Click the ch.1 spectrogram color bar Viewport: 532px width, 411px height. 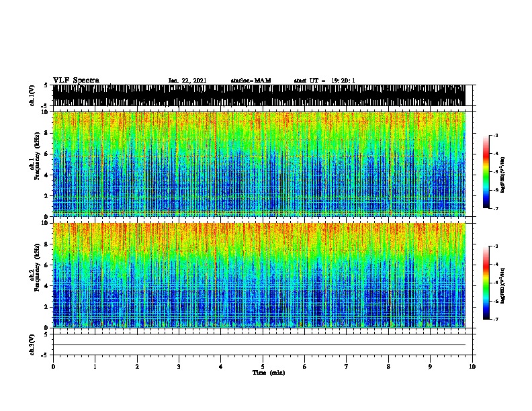tap(486, 172)
